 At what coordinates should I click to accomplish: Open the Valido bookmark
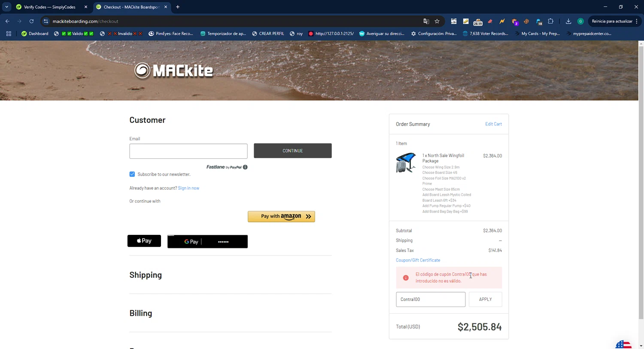pyautogui.click(x=73, y=33)
